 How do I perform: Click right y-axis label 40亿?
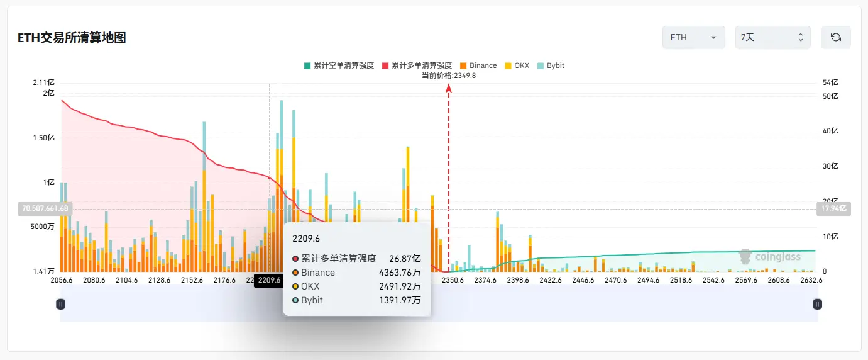[x=830, y=131]
